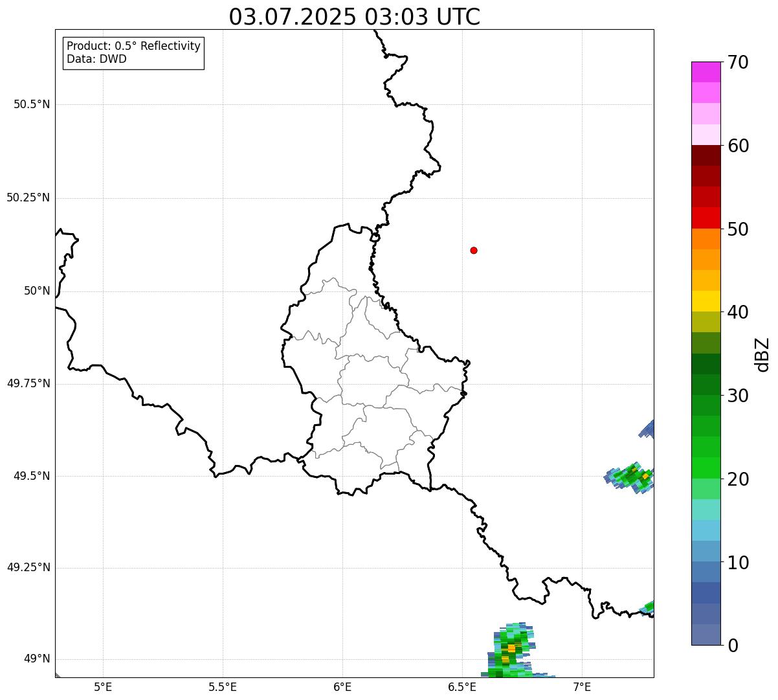Click the orange colorbar swatch just below 50

coord(706,239)
